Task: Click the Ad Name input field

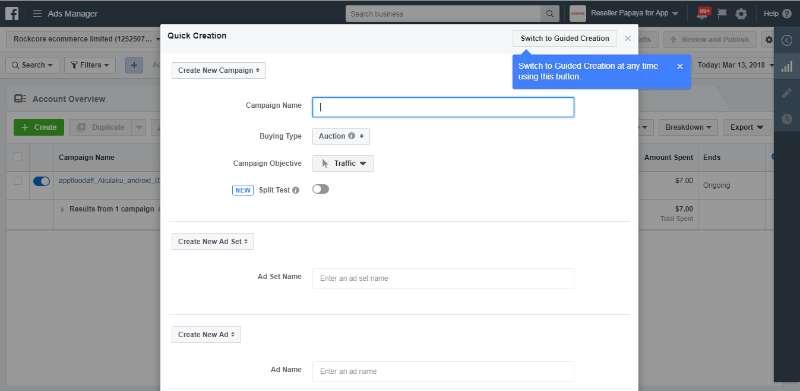Action: tap(443, 372)
